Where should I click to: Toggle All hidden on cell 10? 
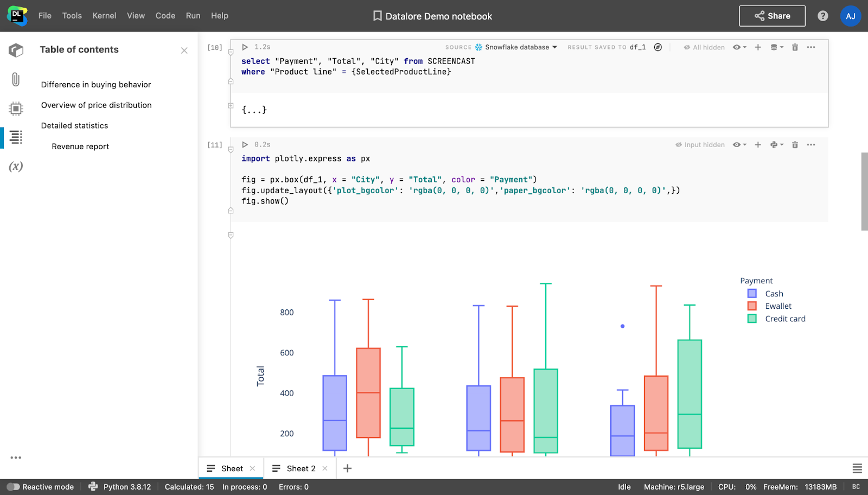point(704,47)
